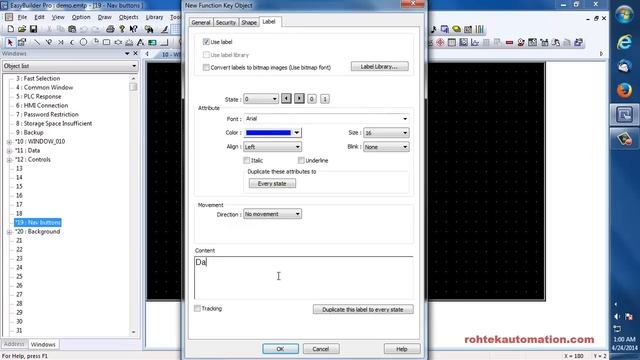
Task: Open the Object list dropdown in Windows panel
Action: pyautogui.click(x=70, y=66)
